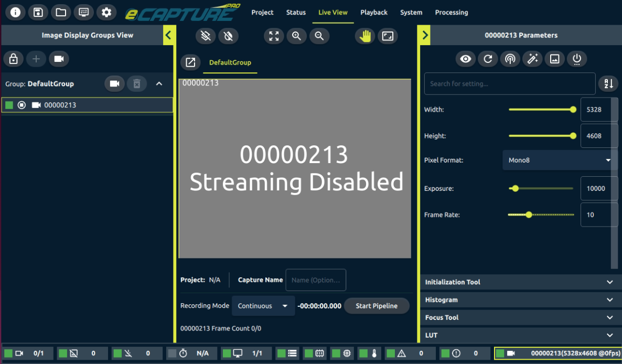Click the display 1/1 status bar indicator
The image size is (622, 364).
(246, 354)
